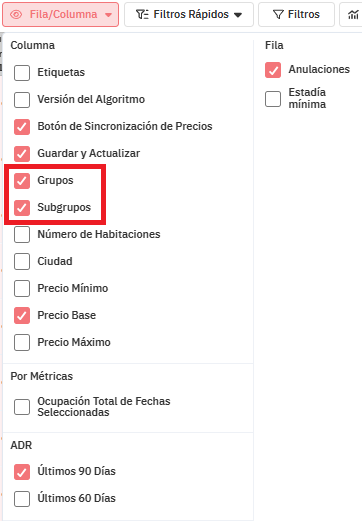The height and width of the screenshot is (521, 362).
Task: Check Versión del Algoritmo option
Action: (x=22, y=100)
